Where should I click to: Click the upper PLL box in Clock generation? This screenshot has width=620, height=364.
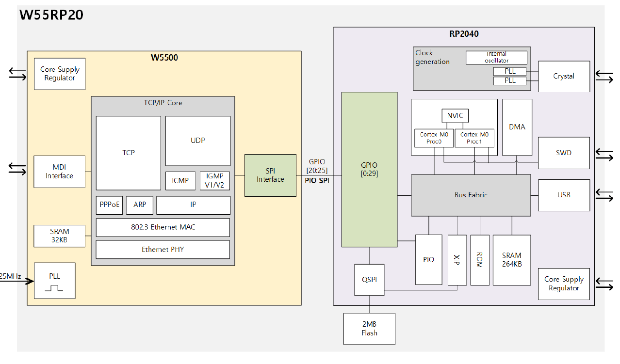click(x=510, y=71)
